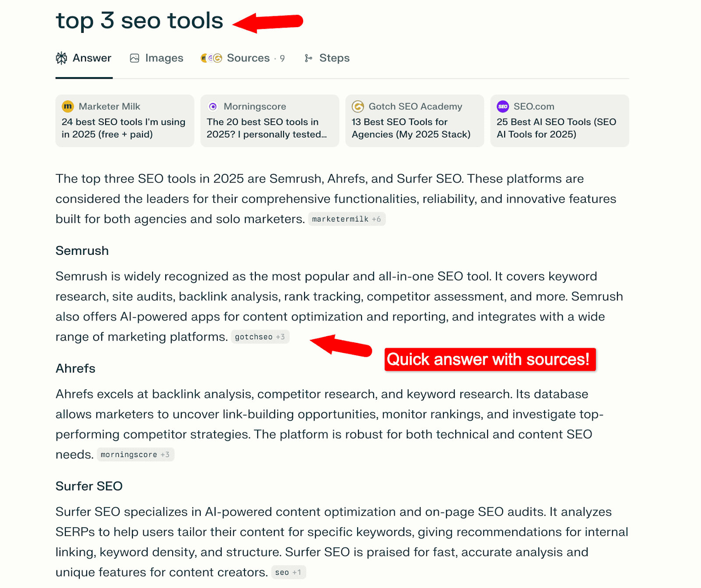Open the Answer tab
The image size is (701, 588).
click(x=84, y=58)
